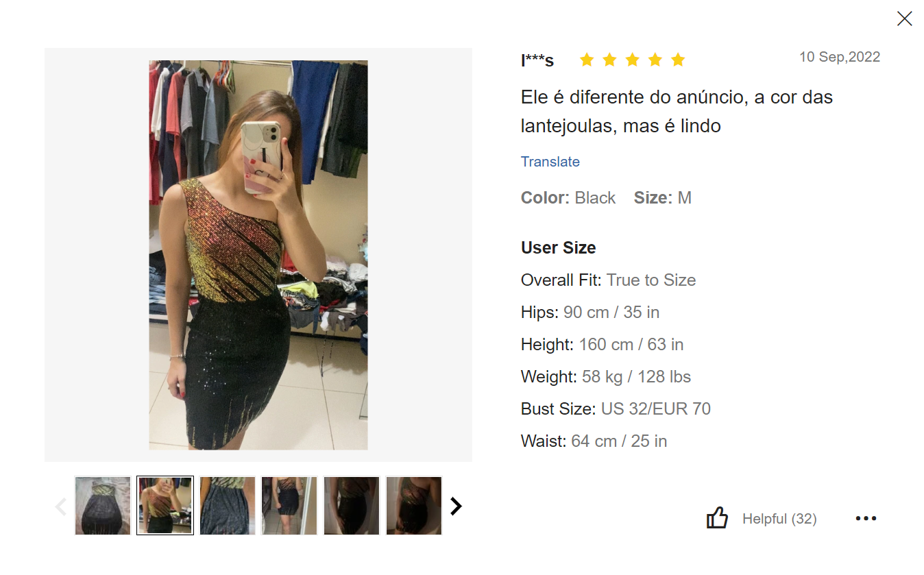The height and width of the screenshot is (575, 924).
Task: Click the large main review photo
Action: (x=258, y=255)
